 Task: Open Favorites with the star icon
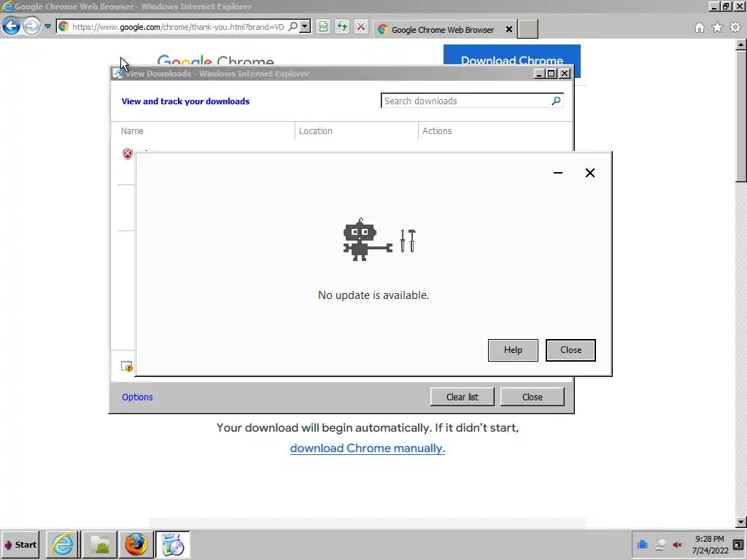pos(717,28)
